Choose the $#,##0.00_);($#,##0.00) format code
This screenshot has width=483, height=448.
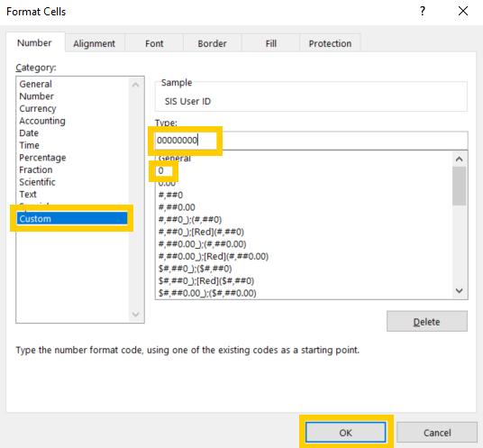[207, 293]
